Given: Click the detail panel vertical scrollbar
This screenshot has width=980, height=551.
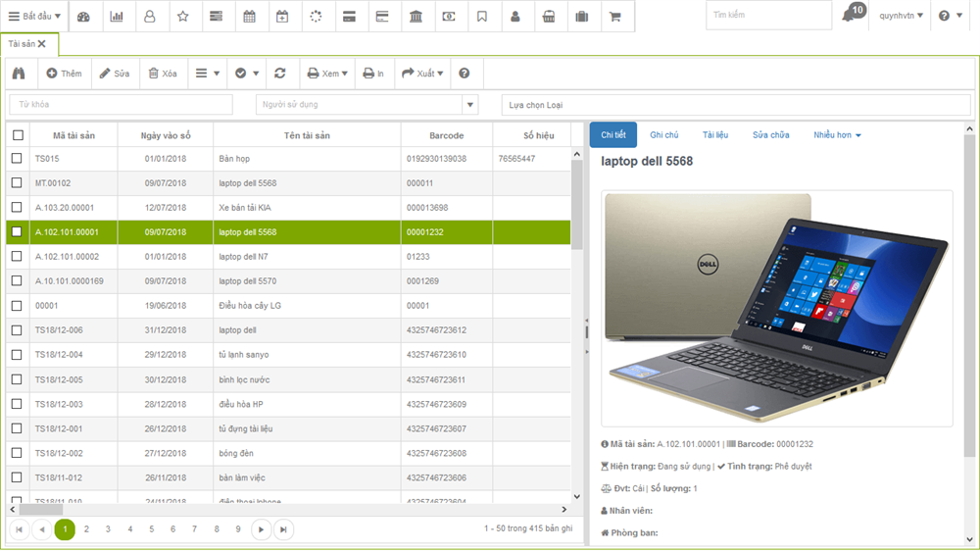Looking at the screenshot, I should 969,294.
